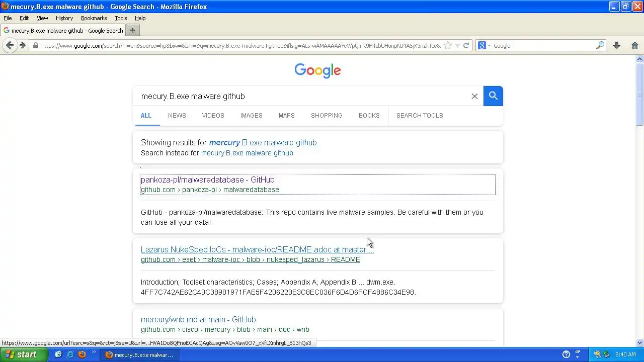Select Firefox taskbar button 'mecury.B.exe malwar...'
644x362 pixels.
139,355
